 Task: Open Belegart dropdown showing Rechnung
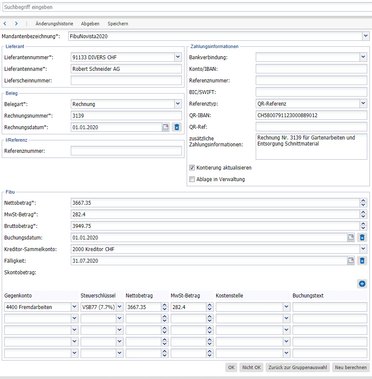(178, 104)
